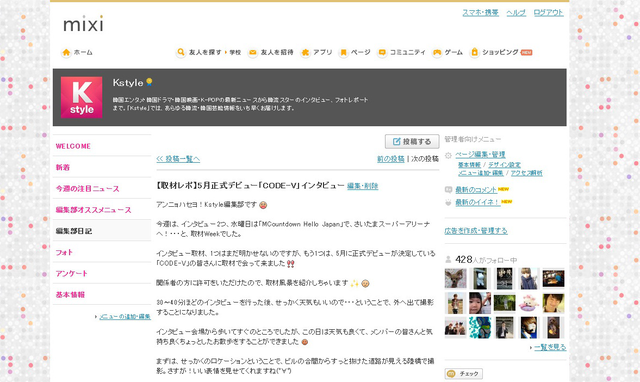Click the pink plush toy follower thumbnail
640x382 pixels.
click(529, 303)
